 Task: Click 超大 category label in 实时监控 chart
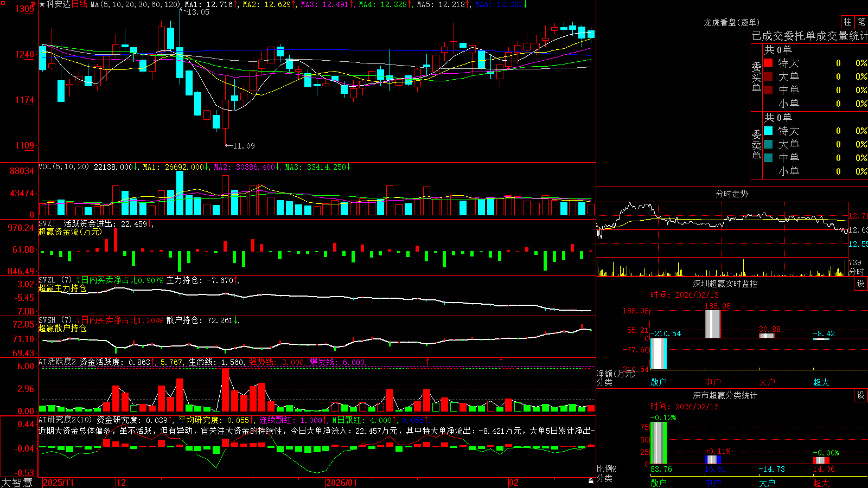(821, 382)
